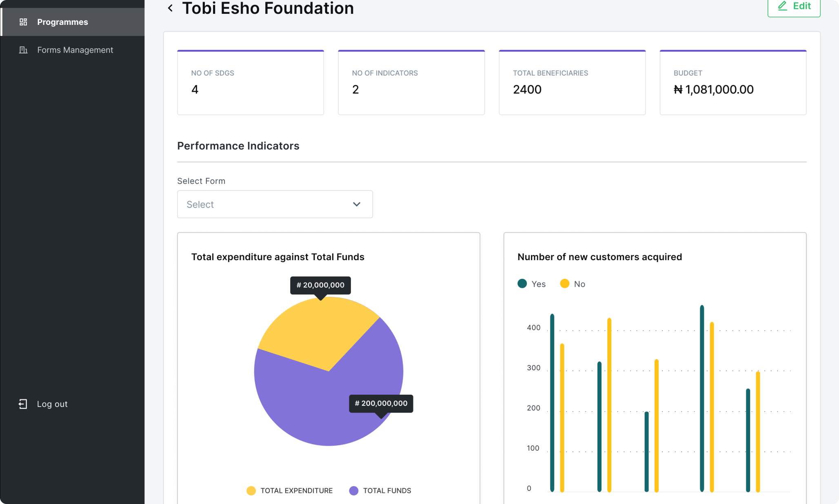This screenshot has height=504, width=839.
Task: Click the Total Beneficiaries card
Action: 572,82
